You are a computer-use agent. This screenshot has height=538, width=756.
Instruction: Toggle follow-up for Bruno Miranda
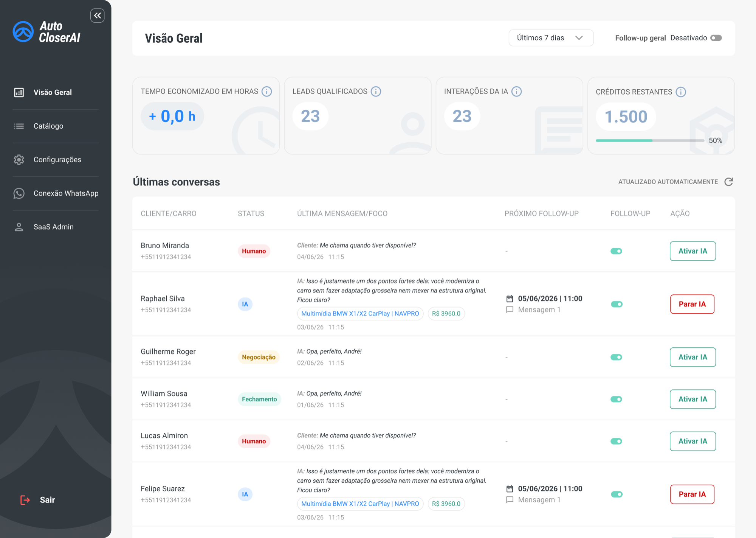click(x=616, y=251)
